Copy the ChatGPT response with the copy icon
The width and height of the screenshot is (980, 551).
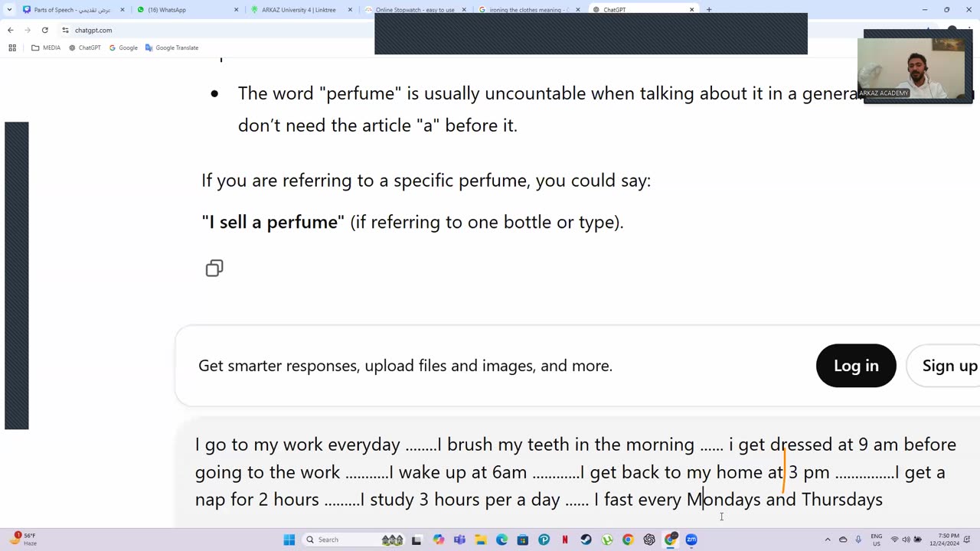tap(214, 268)
